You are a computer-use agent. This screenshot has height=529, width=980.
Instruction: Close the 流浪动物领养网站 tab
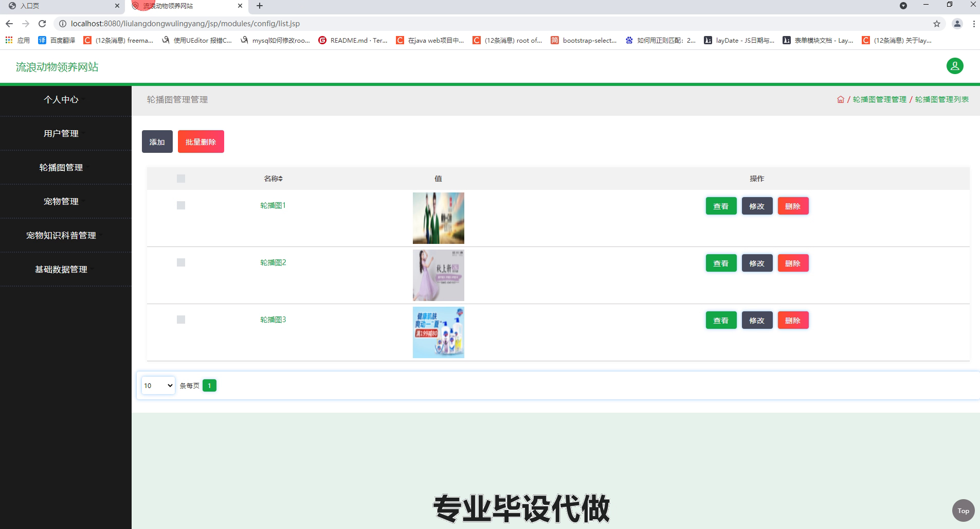[x=240, y=6]
